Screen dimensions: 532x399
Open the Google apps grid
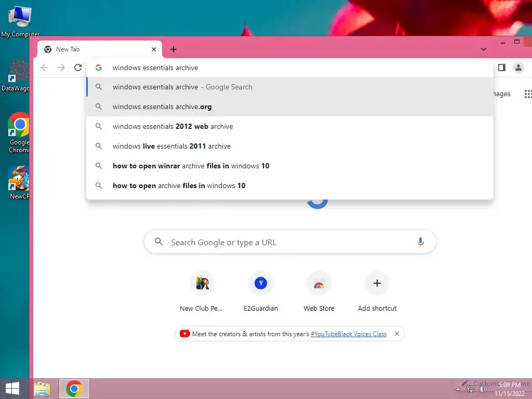[x=528, y=94]
